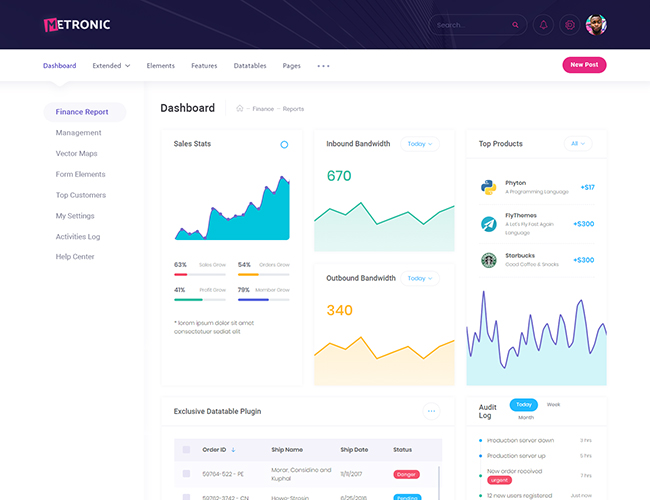Screen dimensions: 650x500
Task: Toggle the select-all checkbox in table header
Action: (x=186, y=450)
